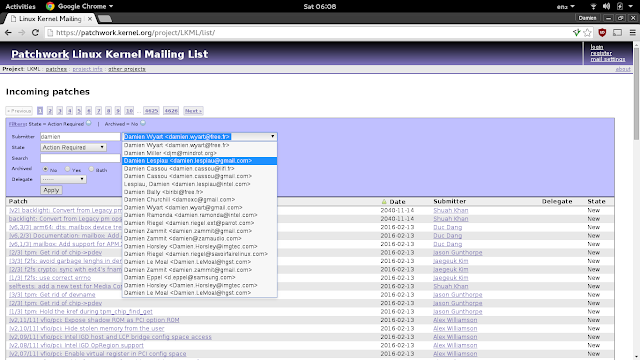Open the Chrome hamburger menu
640x360 pixels.
(x=632, y=33)
